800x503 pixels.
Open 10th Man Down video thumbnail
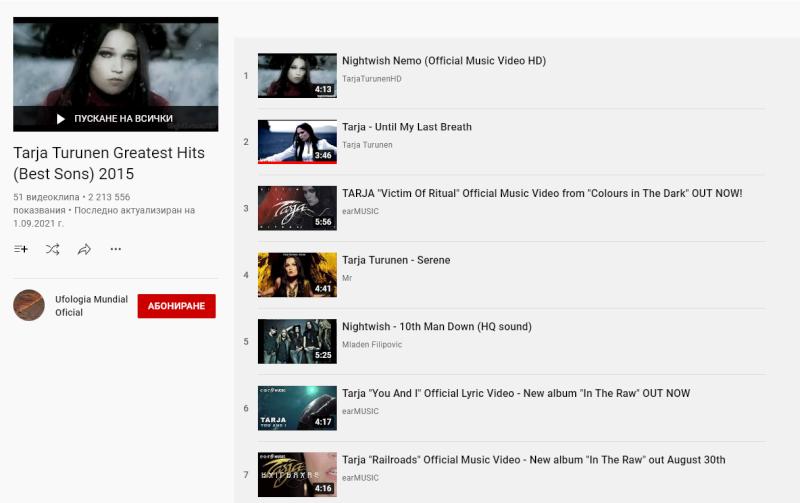[x=297, y=341]
